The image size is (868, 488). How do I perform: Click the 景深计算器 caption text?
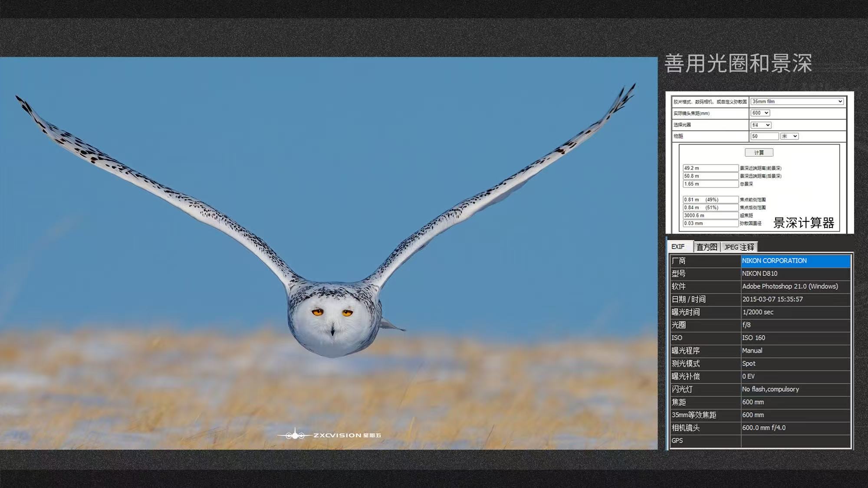[803, 223]
